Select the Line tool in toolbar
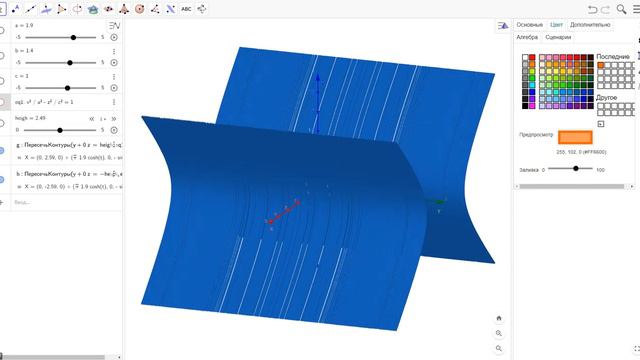640x360 pixels. click(31, 9)
